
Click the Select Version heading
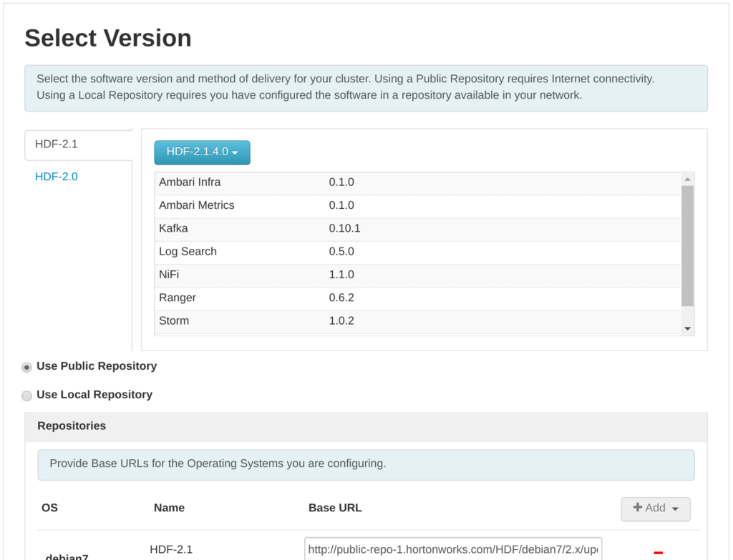click(x=108, y=39)
